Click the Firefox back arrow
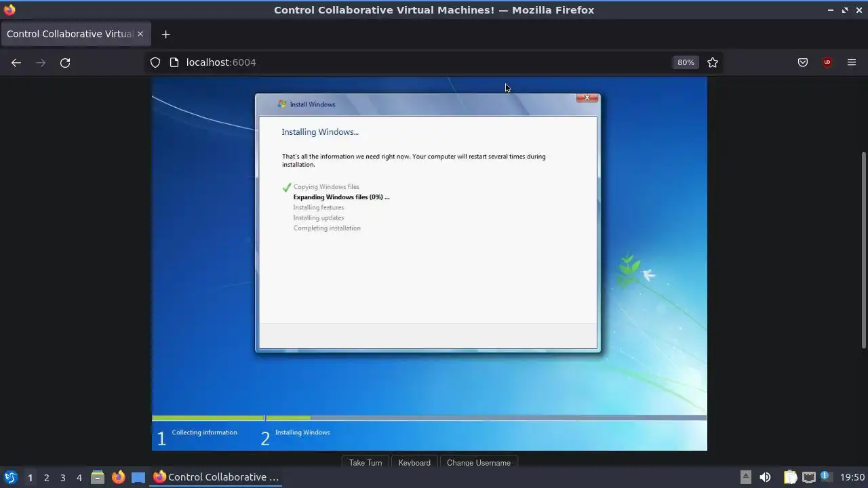 [x=16, y=62]
